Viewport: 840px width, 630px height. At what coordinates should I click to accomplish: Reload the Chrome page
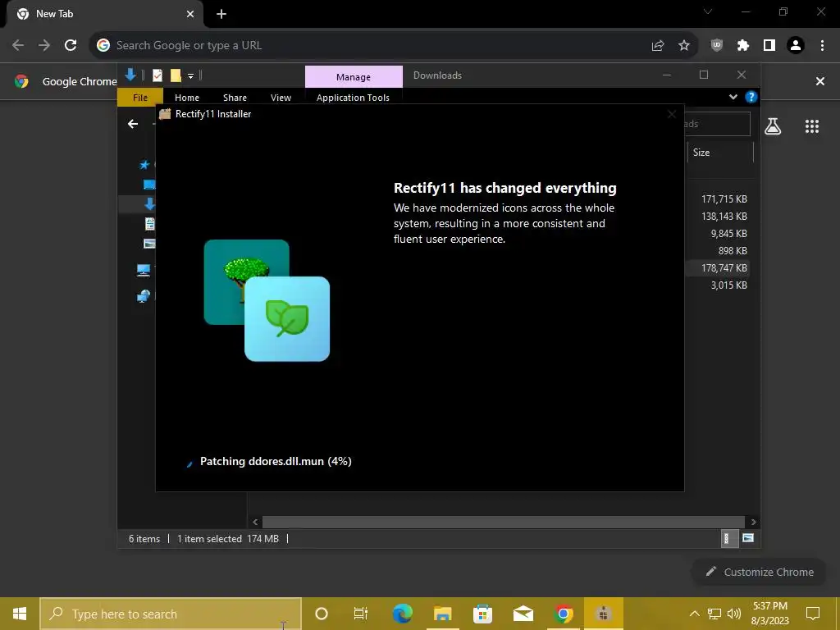(x=71, y=46)
